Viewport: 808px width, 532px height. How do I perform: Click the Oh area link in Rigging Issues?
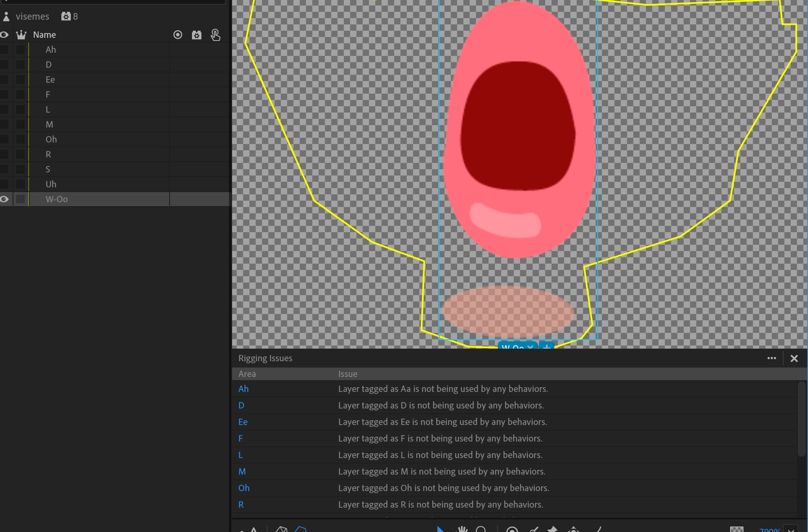tap(244, 488)
